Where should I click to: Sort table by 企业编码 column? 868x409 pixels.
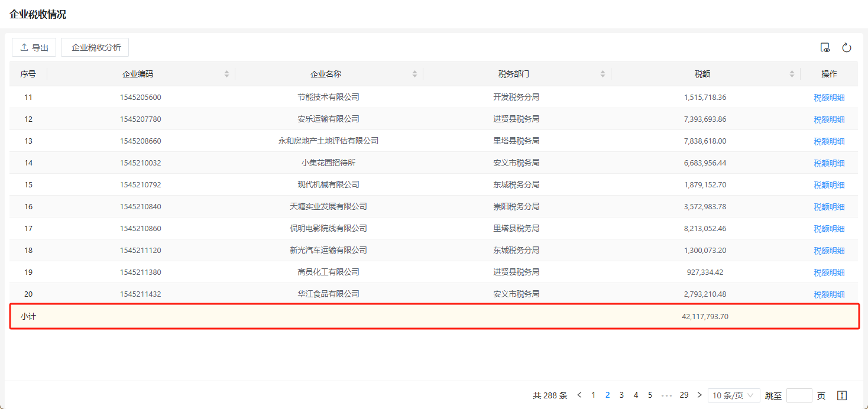tap(226, 74)
